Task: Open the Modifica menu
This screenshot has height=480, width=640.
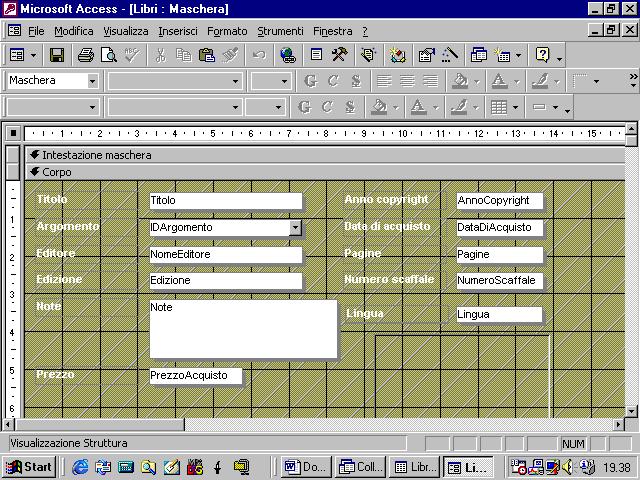Action: coord(73,31)
